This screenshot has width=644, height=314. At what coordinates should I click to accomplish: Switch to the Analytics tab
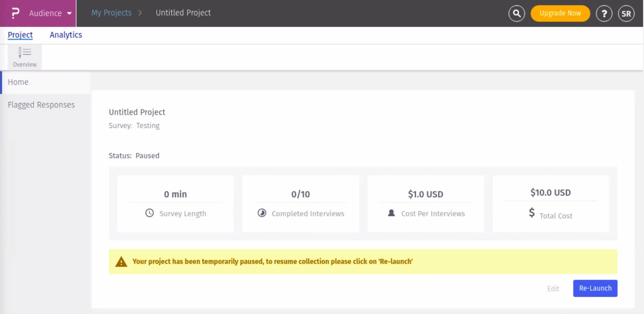[x=66, y=35]
